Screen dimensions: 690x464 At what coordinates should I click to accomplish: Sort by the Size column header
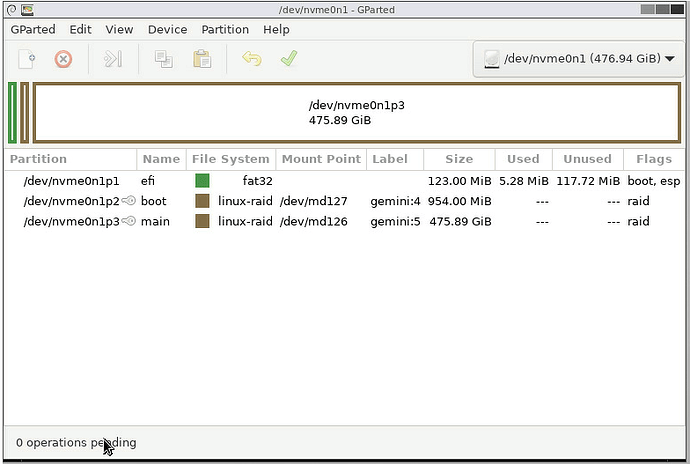[459, 159]
